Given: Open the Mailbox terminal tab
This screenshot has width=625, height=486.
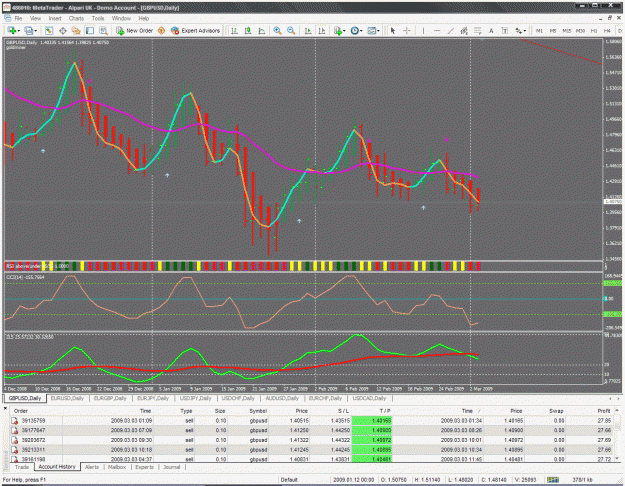Looking at the screenshot, I should coord(117,467).
